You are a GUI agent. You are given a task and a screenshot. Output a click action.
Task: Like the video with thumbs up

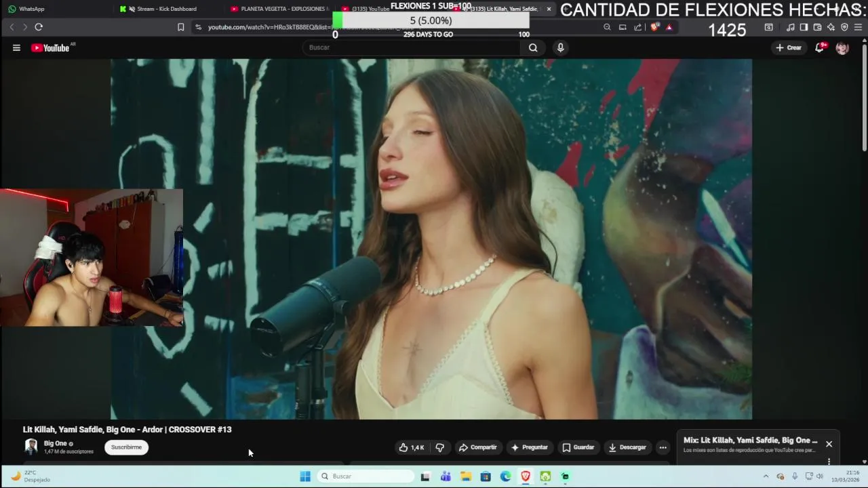pos(412,447)
